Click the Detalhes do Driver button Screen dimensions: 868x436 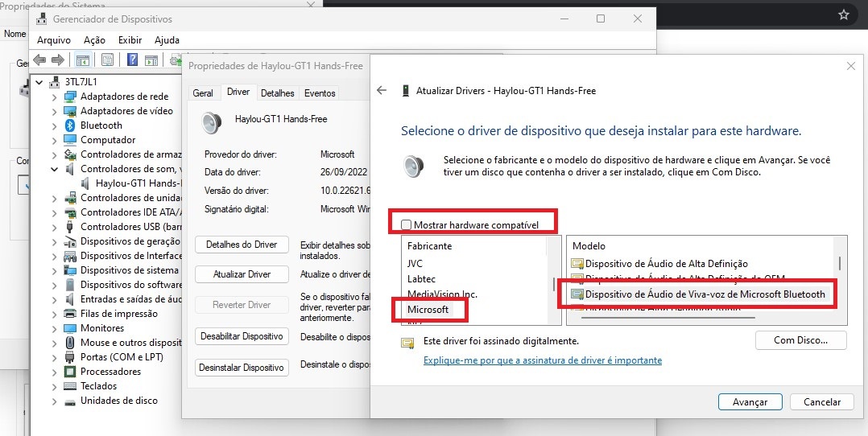click(x=242, y=245)
